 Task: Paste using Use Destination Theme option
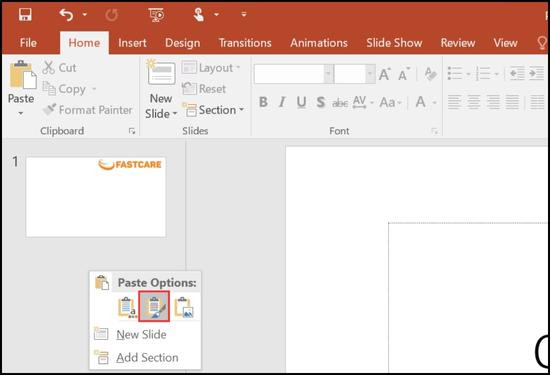[x=127, y=307]
